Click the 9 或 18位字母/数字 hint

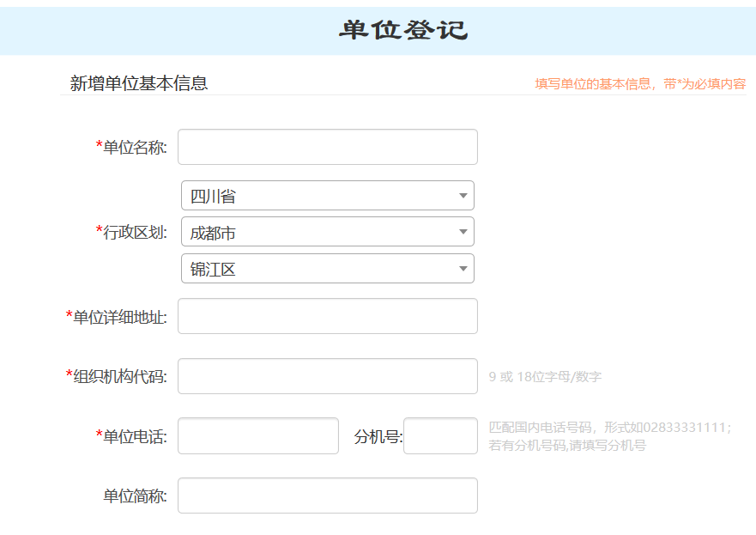(545, 377)
